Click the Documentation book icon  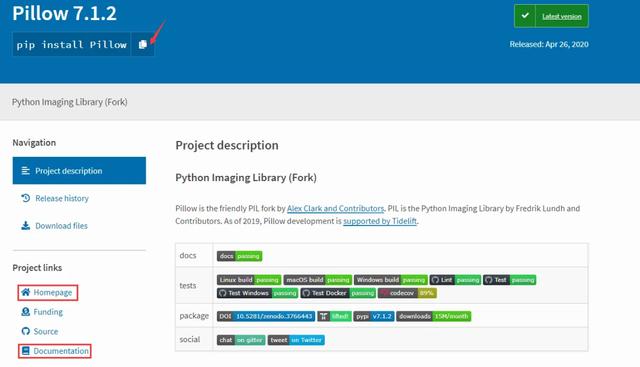coord(25,351)
